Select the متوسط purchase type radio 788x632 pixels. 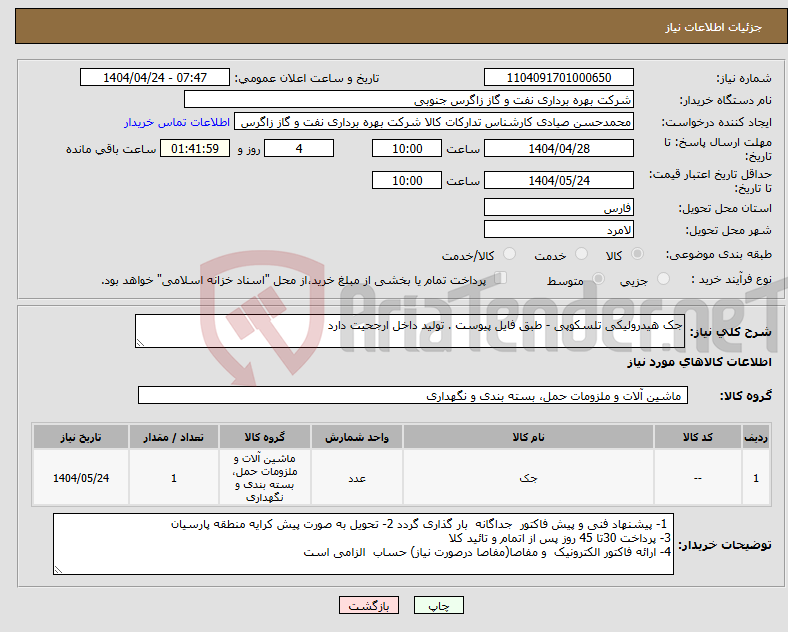598,278
